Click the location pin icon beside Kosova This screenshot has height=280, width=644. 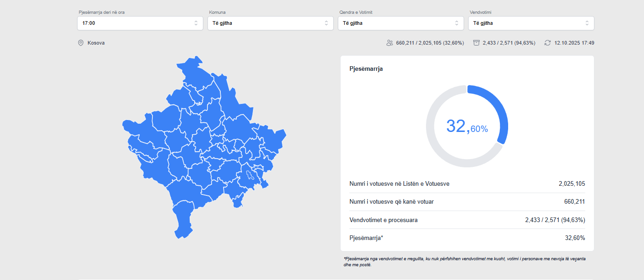[81, 43]
